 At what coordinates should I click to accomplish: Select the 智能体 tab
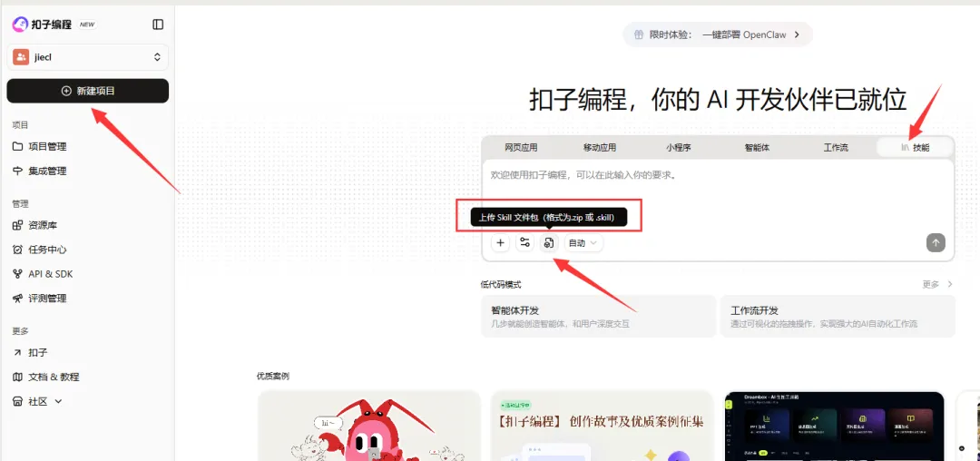click(x=757, y=147)
